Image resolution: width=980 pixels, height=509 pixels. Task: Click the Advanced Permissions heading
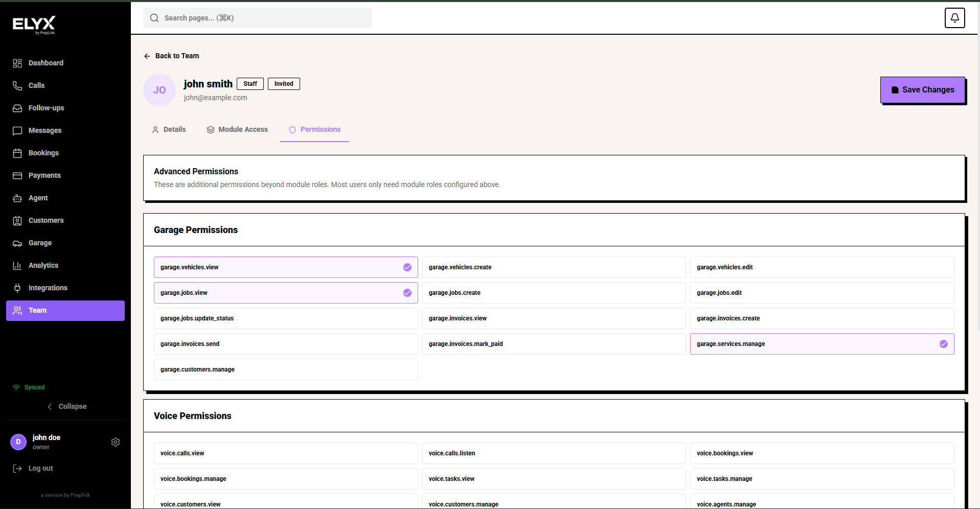pyautogui.click(x=196, y=171)
